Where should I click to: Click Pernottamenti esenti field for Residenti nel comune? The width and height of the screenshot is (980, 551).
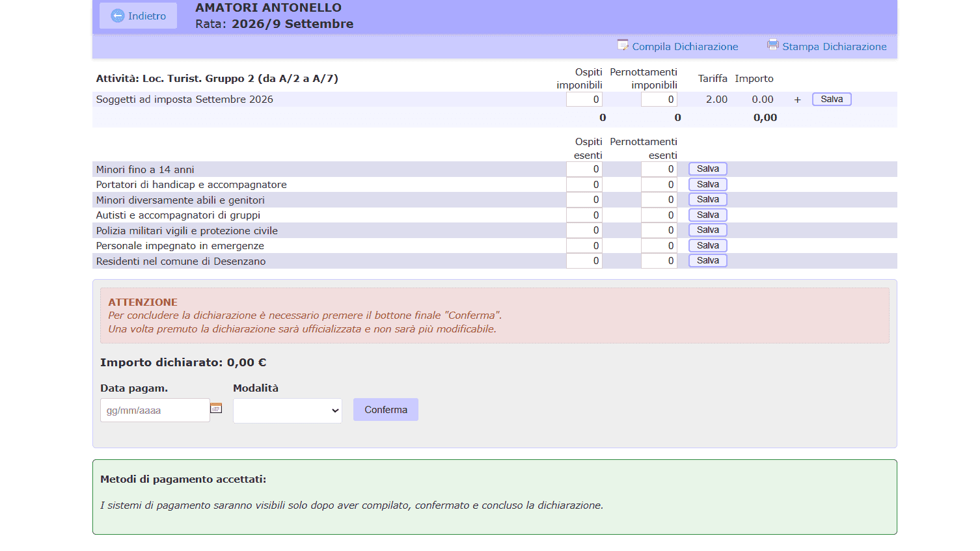click(x=659, y=261)
